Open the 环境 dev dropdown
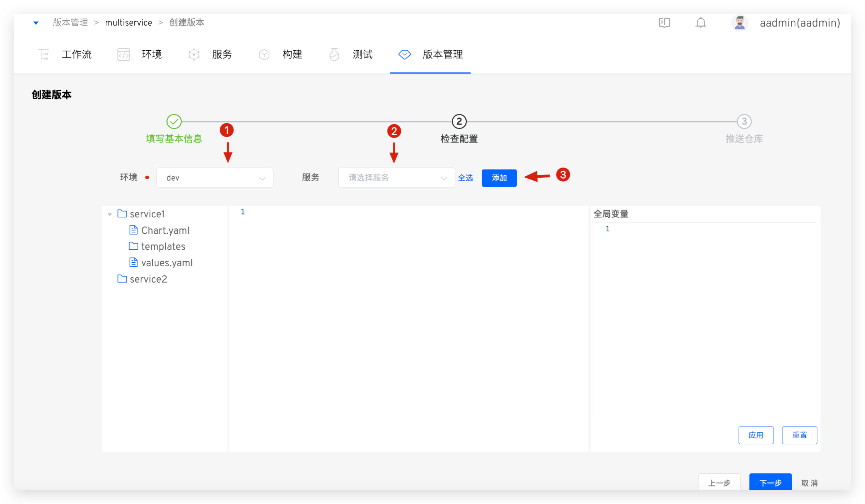 [215, 178]
